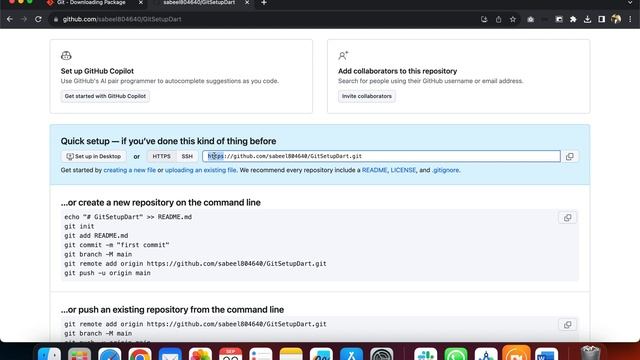Click Add collaborators to this repository heading
The image size is (640, 360).
(398, 71)
